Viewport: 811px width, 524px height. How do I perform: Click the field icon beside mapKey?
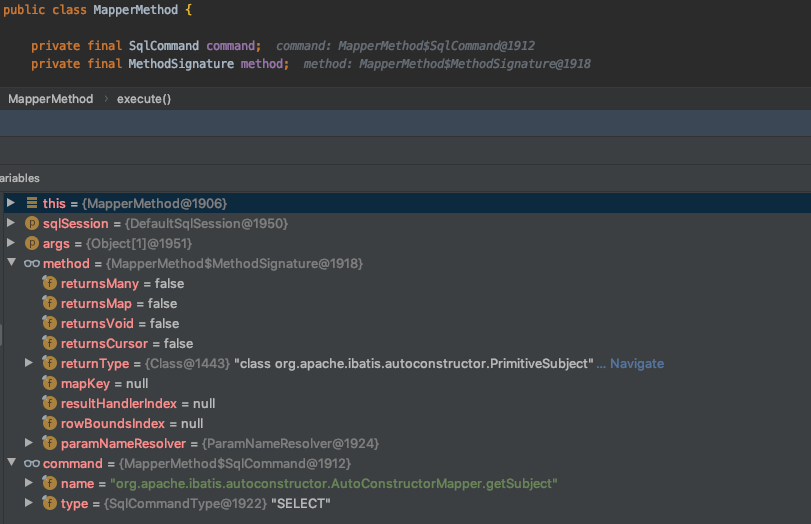tap(49, 383)
